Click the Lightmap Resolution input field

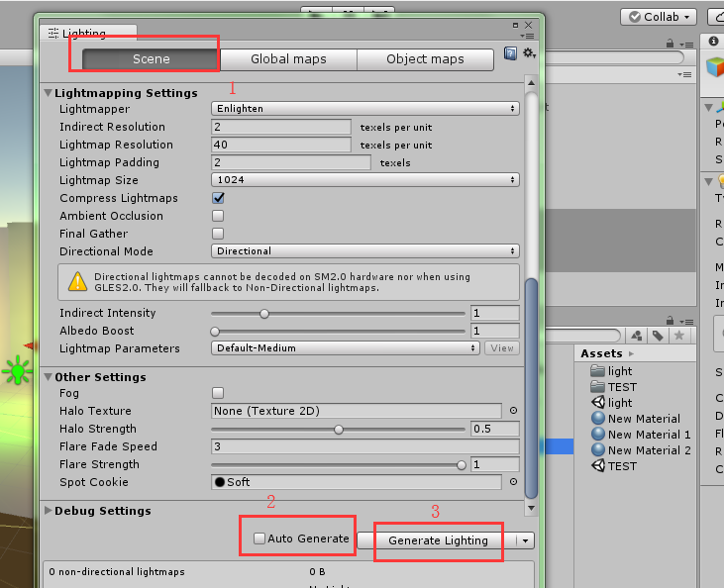(281, 145)
